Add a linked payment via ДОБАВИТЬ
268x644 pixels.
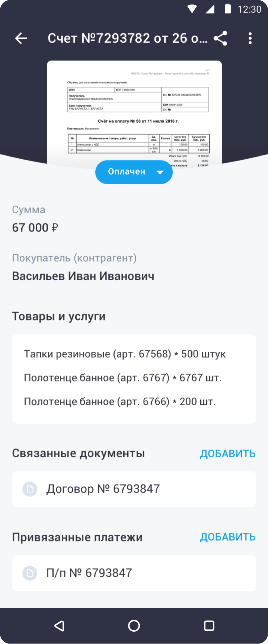(228, 537)
